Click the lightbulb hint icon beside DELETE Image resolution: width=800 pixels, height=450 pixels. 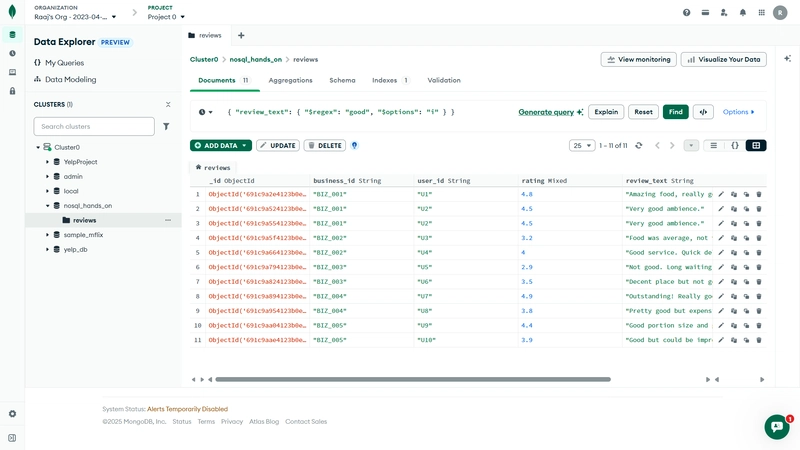(354, 145)
